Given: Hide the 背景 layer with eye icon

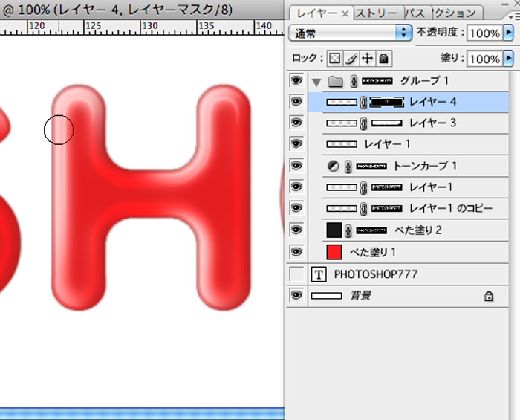Looking at the screenshot, I should 297,296.
